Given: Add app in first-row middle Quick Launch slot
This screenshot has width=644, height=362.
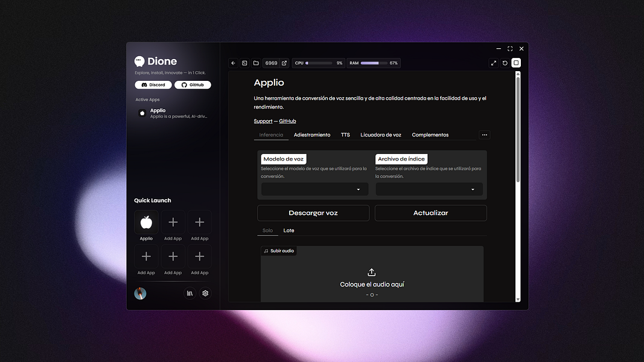Looking at the screenshot, I should click(x=173, y=223).
